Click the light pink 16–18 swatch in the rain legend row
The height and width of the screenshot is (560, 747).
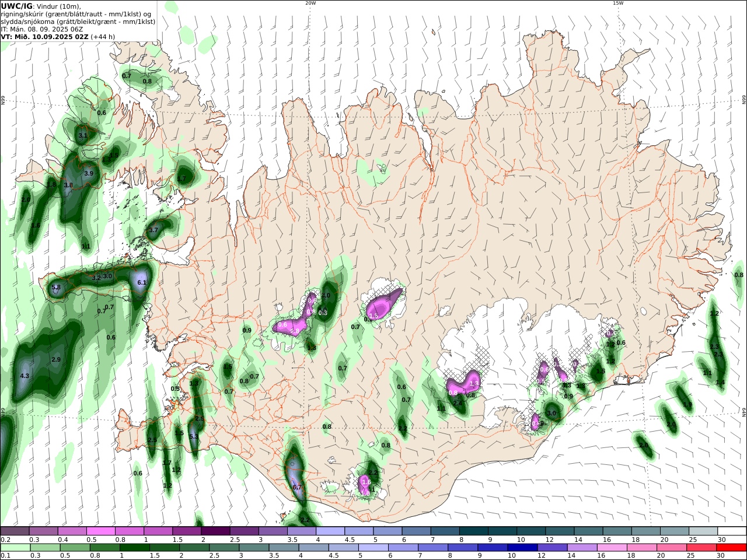612,548
